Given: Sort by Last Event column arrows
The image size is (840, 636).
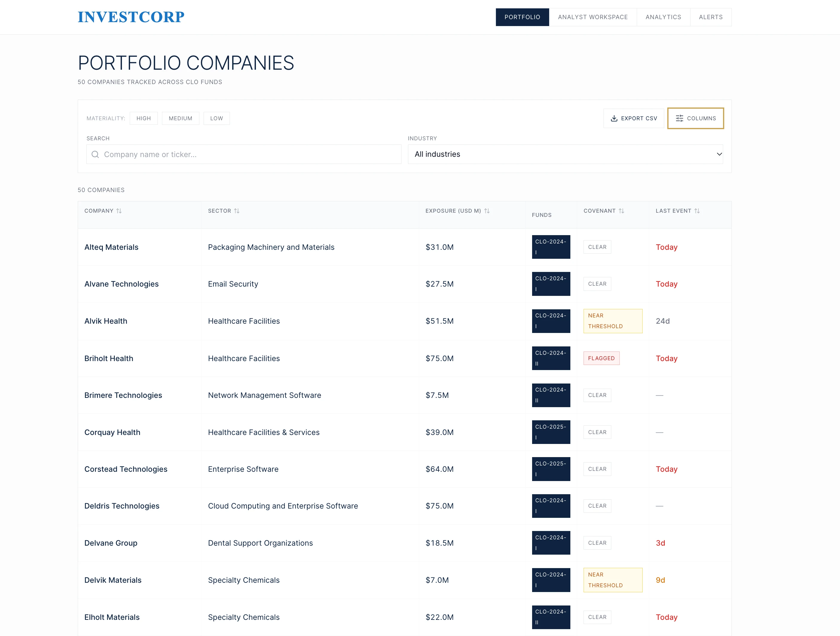Looking at the screenshot, I should tap(697, 211).
